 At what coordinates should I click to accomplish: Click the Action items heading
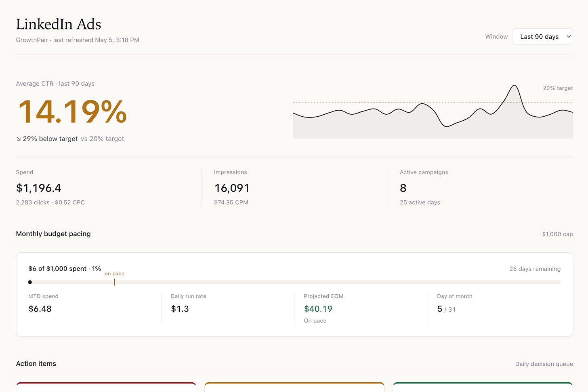36,364
